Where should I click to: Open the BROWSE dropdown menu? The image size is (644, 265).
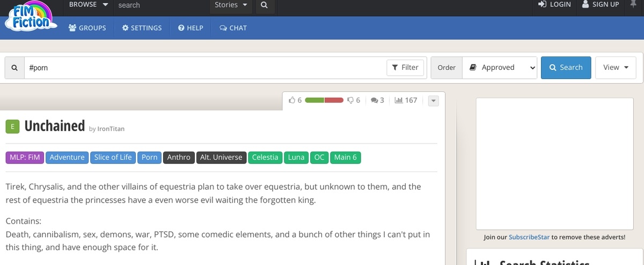click(x=89, y=5)
